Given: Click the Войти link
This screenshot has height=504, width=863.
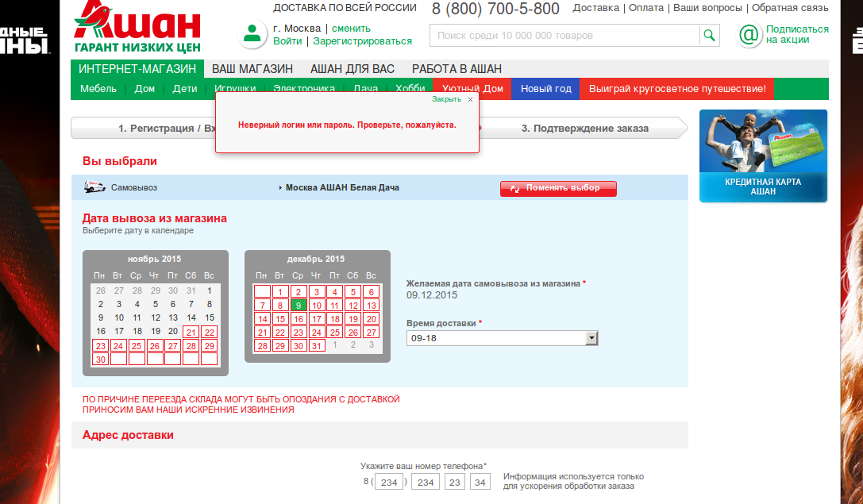Looking at the screenshot, I should pos(287,40).
